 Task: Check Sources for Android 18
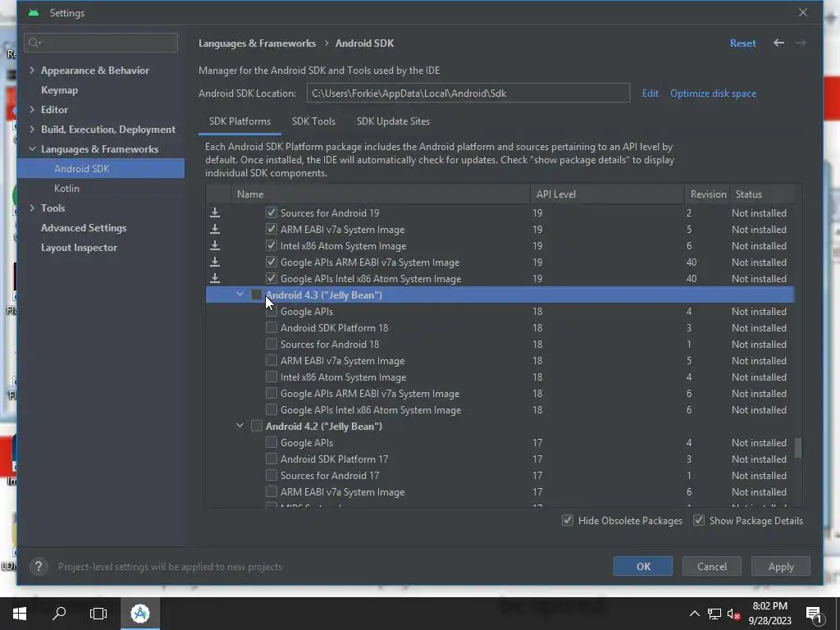(271, 344)
